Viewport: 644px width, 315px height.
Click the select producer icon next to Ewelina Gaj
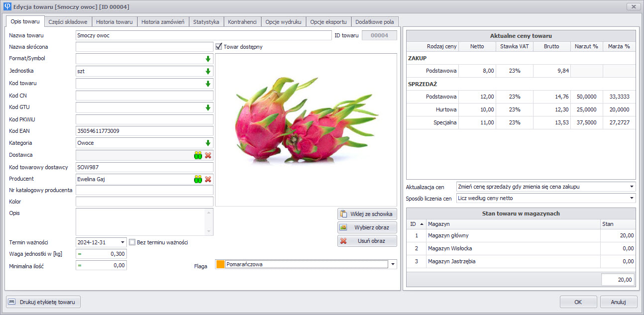click(x=198, y=179)
